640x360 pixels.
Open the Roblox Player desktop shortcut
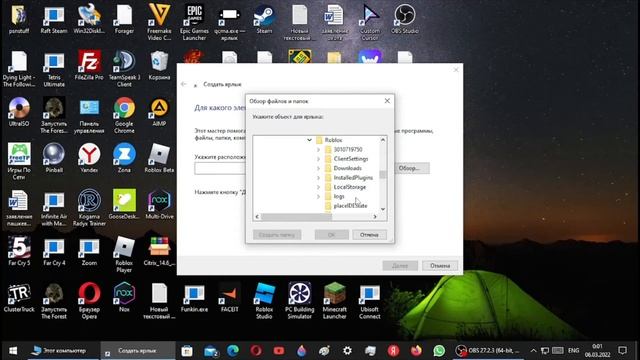[x=124, y=254]
